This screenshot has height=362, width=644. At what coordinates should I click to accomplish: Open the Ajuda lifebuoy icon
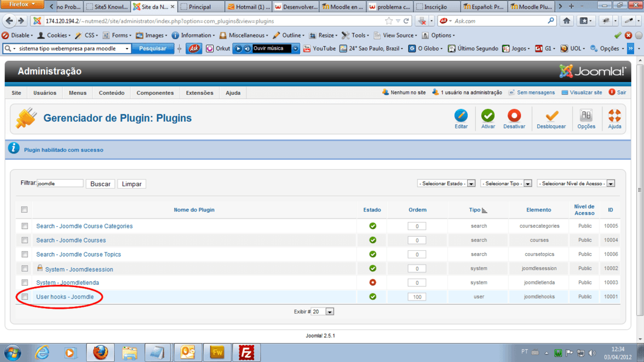[614, 115]
